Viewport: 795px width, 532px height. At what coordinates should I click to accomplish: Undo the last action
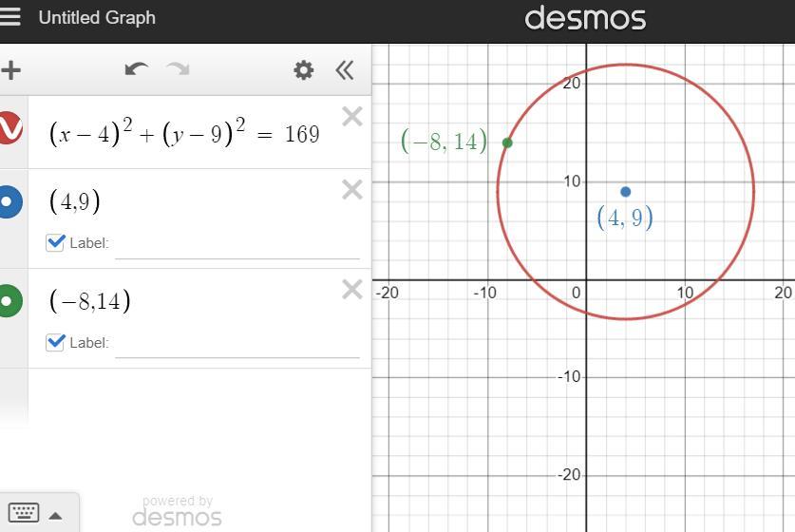click(136, 69)
